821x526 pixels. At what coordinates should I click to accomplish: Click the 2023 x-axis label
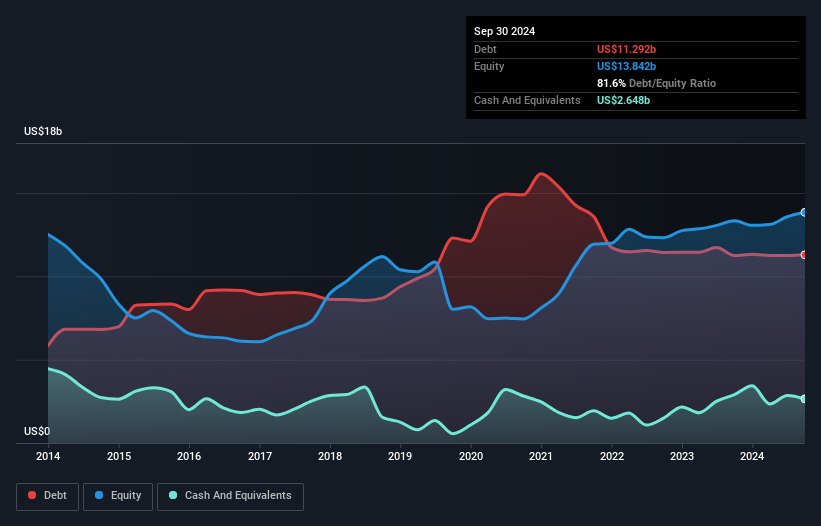[x=682, y=456]
